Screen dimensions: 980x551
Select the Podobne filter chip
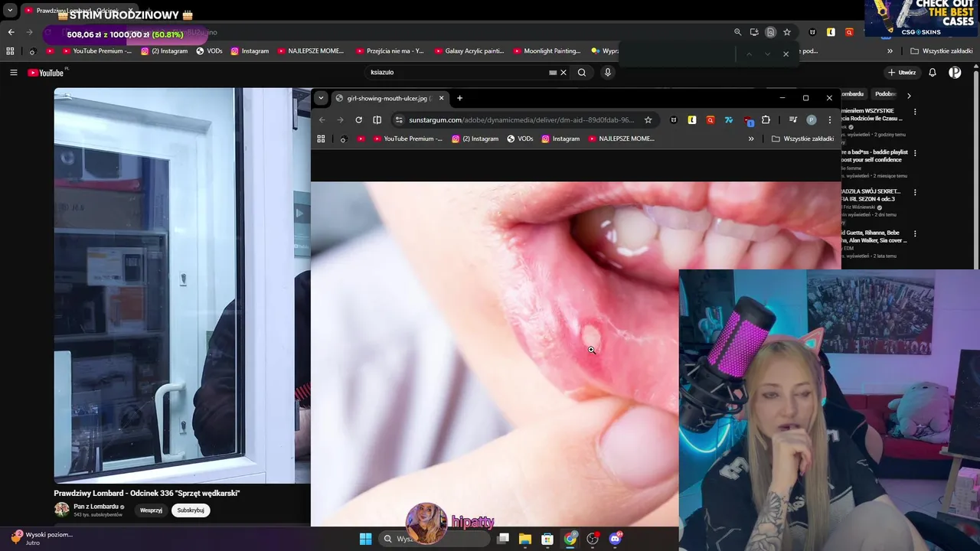pos(886,94)
